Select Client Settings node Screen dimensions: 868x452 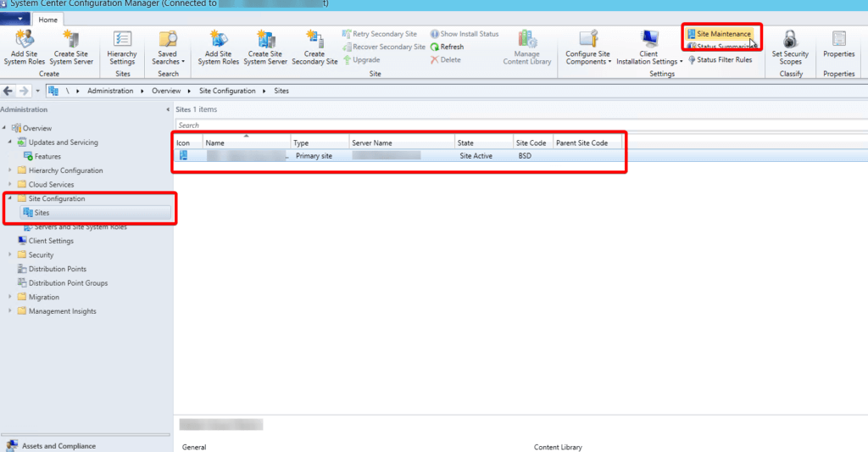tap(46, 241)
